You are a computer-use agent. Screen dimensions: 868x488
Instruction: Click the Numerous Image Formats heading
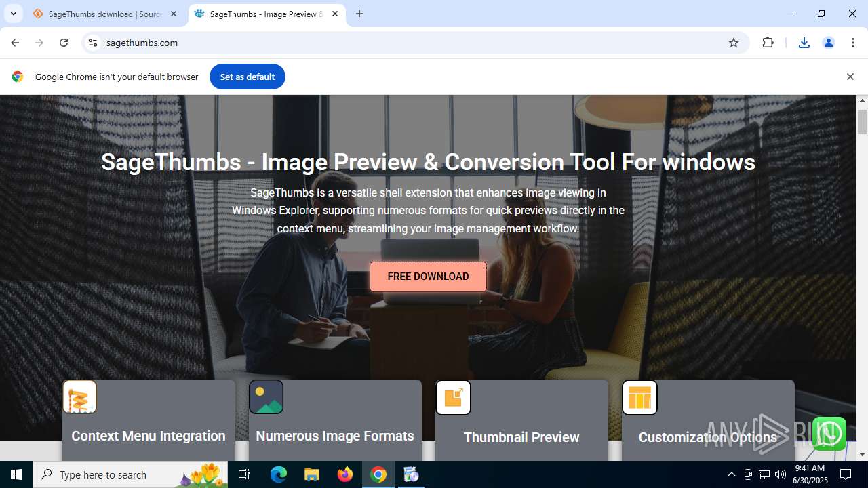[x=335, y=436]
